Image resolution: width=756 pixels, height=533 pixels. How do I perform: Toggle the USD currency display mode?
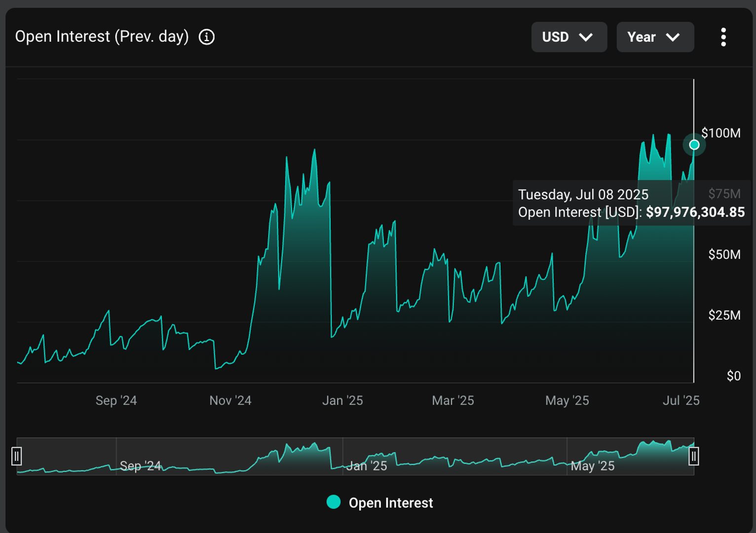point(569,37)
